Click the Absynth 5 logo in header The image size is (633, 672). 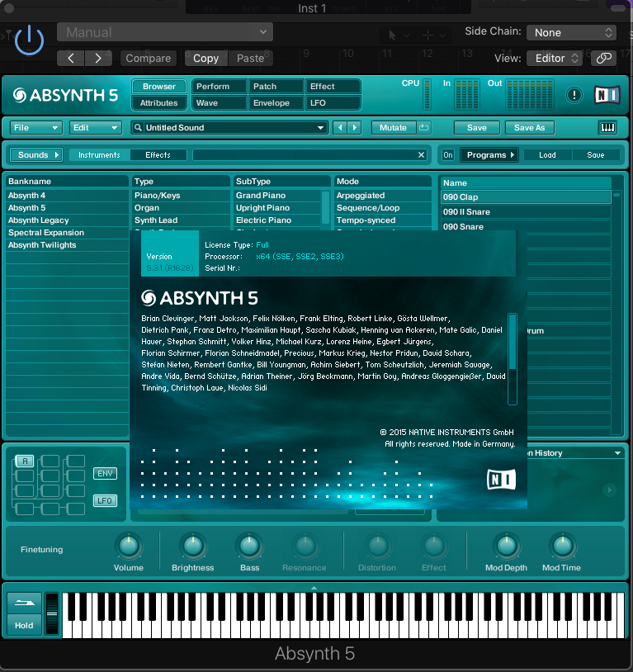(65, 95)
